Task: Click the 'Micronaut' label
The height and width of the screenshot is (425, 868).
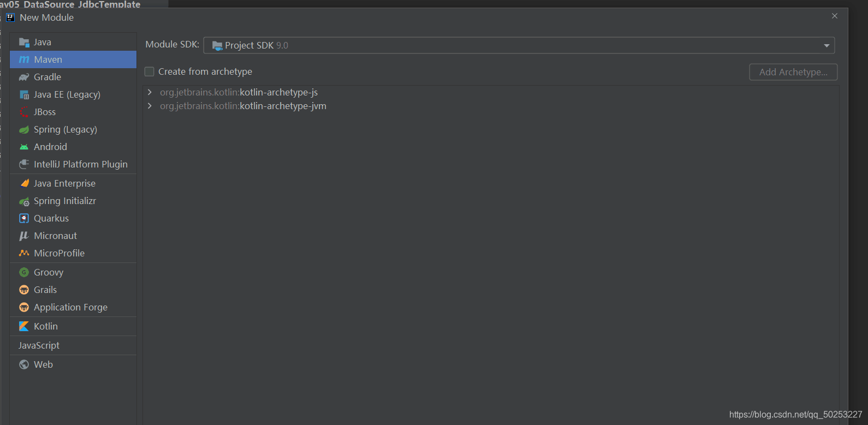Action: [x=55, y=236]
